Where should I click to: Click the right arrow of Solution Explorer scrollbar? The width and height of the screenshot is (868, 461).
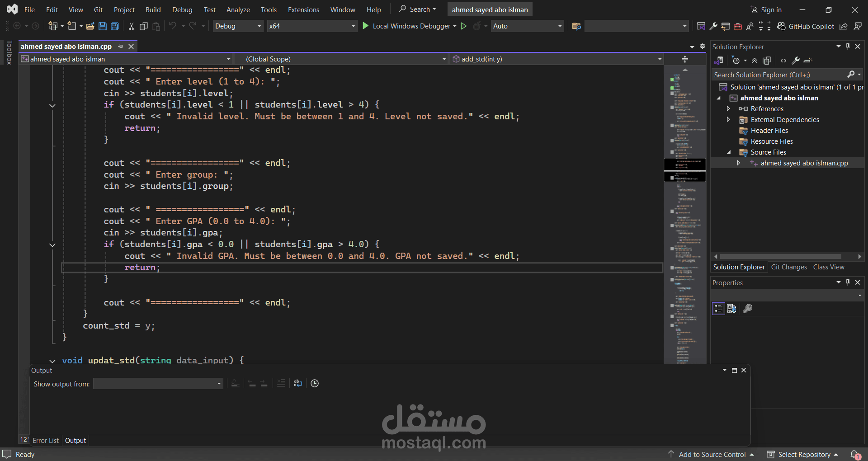coord(859,256)
